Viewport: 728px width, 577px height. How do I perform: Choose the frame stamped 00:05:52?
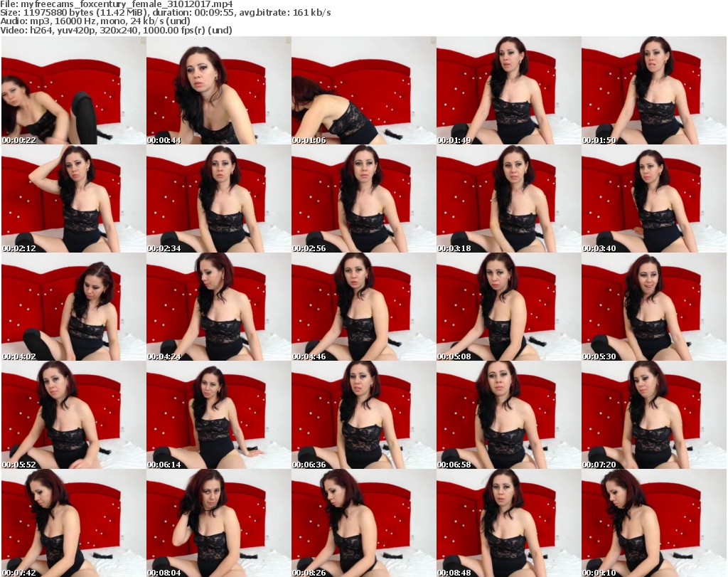point(73,415)
